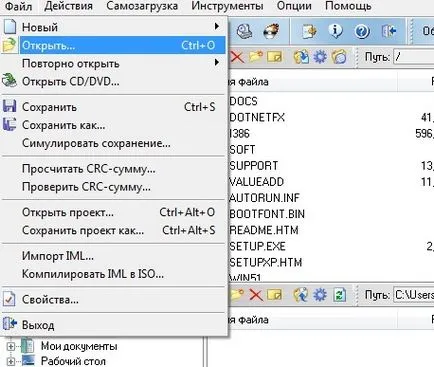
Task: Select Мои документы in folder tree
Action: [x=79, y=346]
